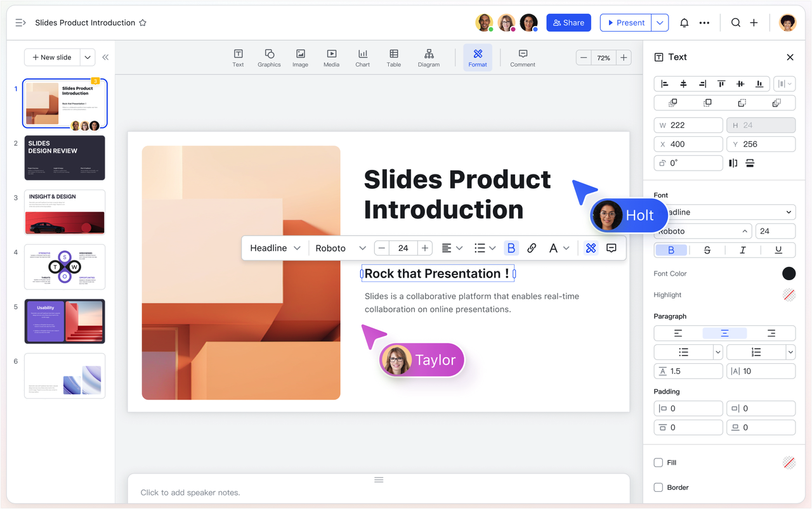Insert link from floating toolbar
812x509 pixels.
click(x=532, y=248)
